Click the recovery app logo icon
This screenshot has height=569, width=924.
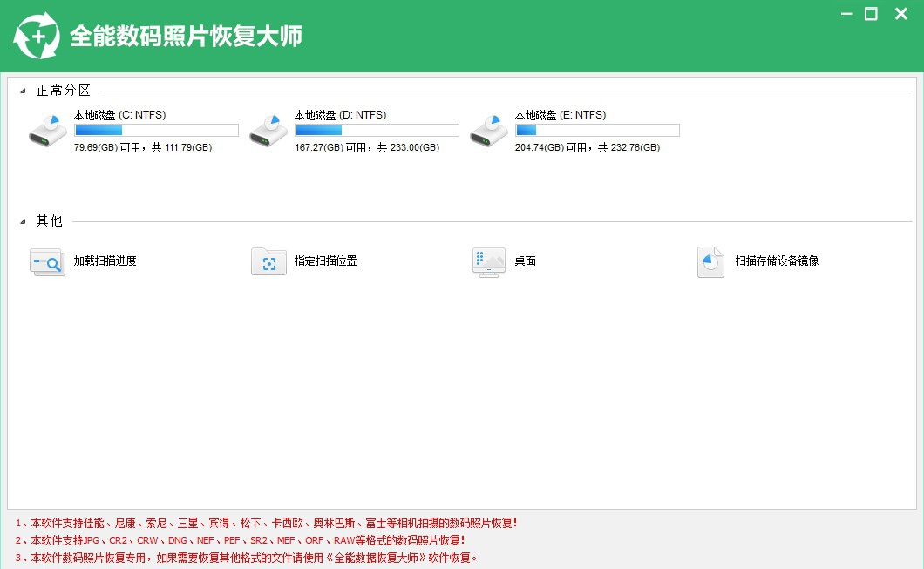tap(36, 35)
